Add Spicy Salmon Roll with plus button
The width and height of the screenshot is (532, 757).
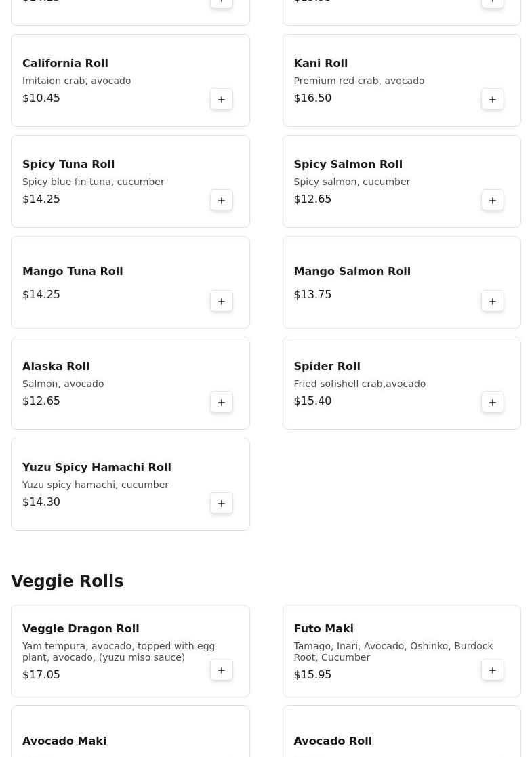(x=493, y=201)
